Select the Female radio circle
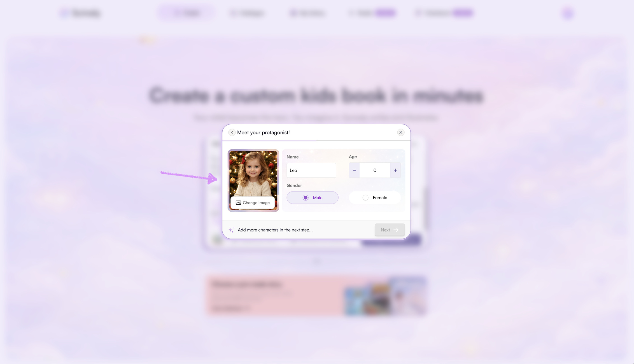Image resolution: width=634 pixels, height=364 pixels. [365, 198]
